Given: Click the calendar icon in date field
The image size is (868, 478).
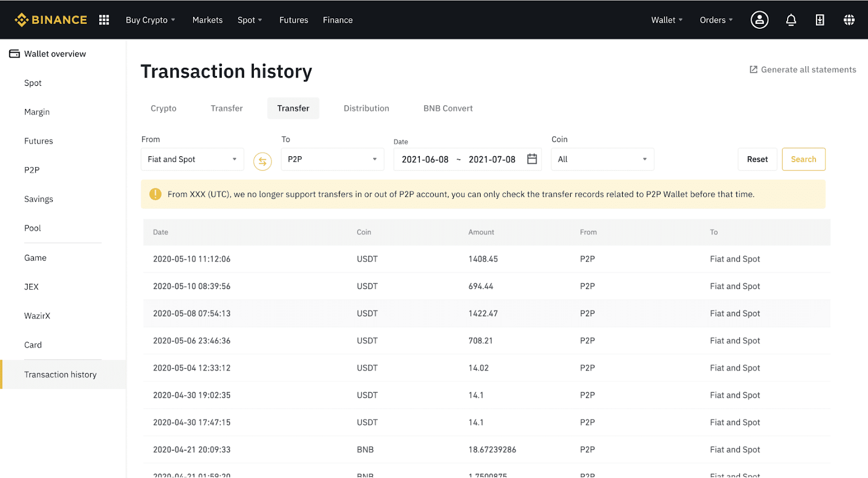Looking at the screenshot, I should (x=532, y=159).
